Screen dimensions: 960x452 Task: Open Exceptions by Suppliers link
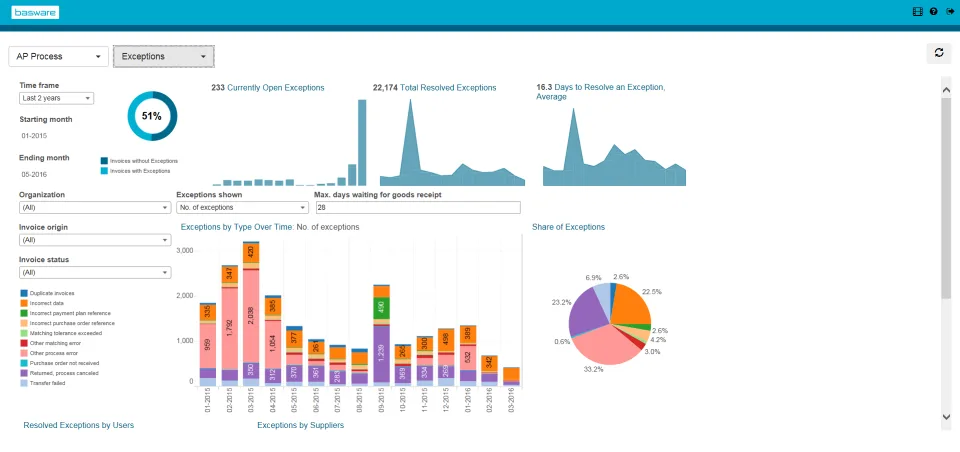point(301,424)
